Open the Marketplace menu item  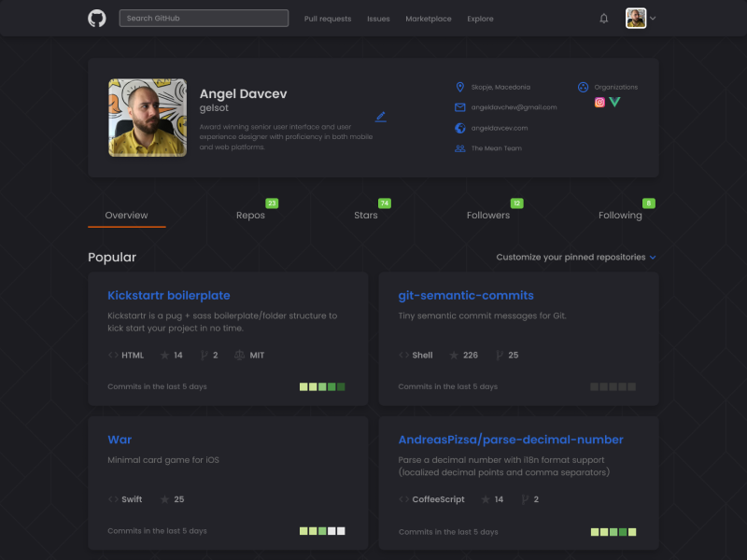pos(429,18)
